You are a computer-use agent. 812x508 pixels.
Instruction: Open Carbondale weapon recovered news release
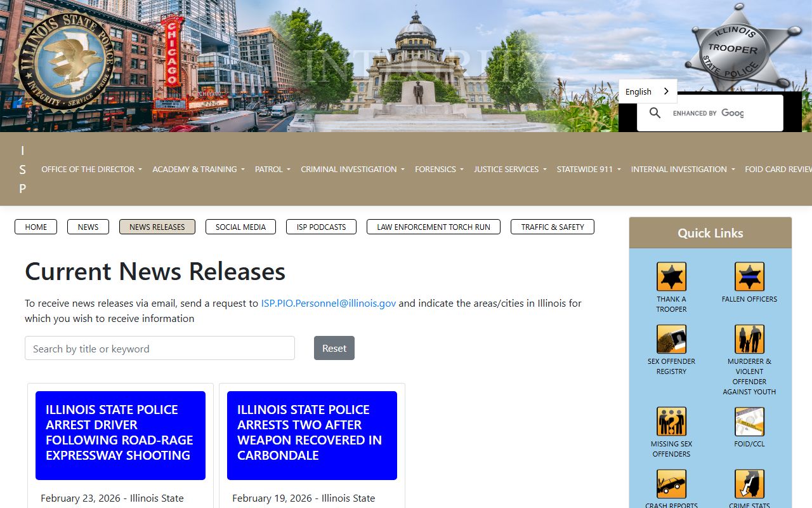click(x=312, y=435)
